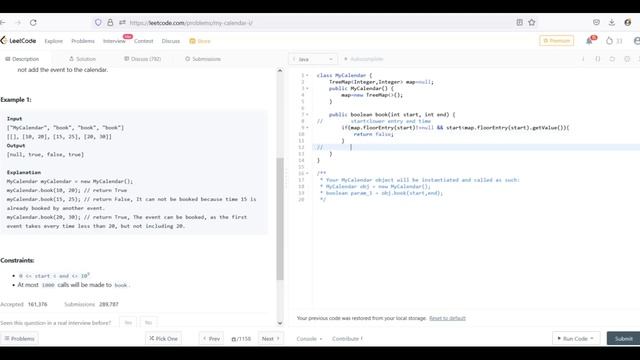Place cursor on 'return false;' code line
640x360 pixels.
coord(373,134)
